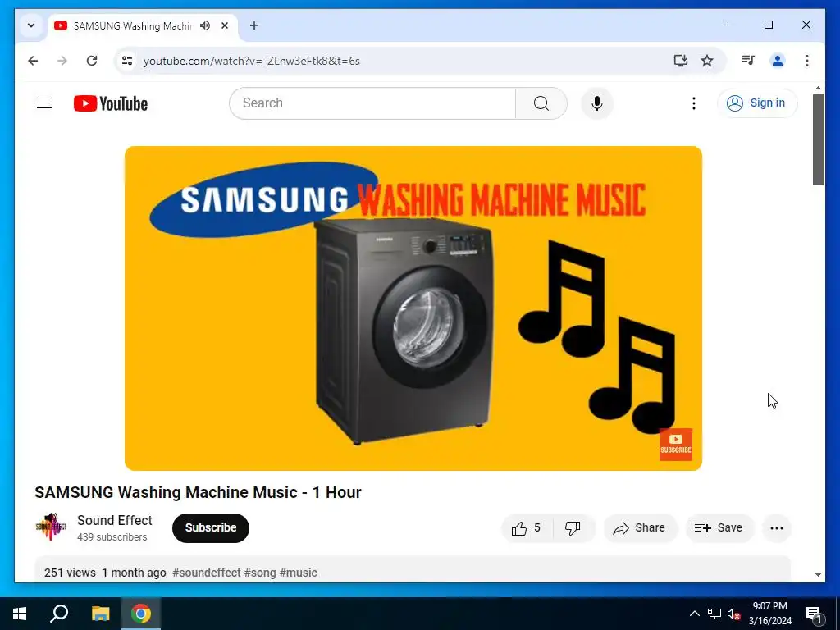Select the SAMSUNG Washing Machine browser tab
Image resolution: width=840 pixels, height=630 pixels.
pos(132,25)
